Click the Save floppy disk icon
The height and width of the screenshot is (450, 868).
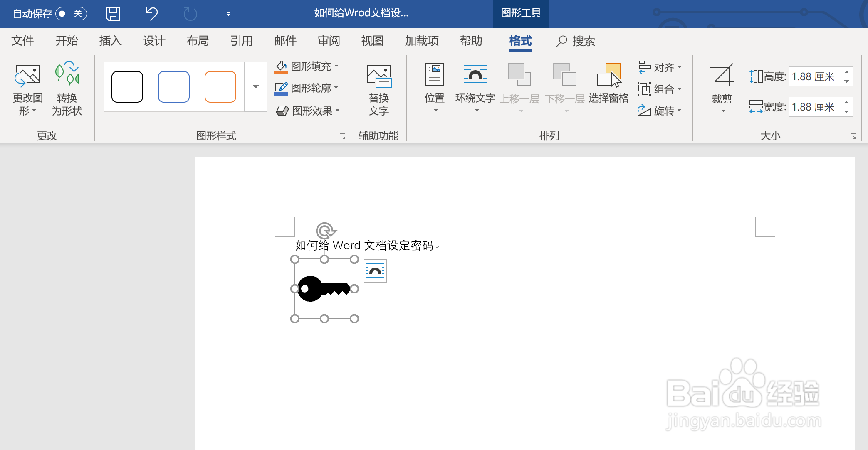pyautogui.click(x=113, y=14)
